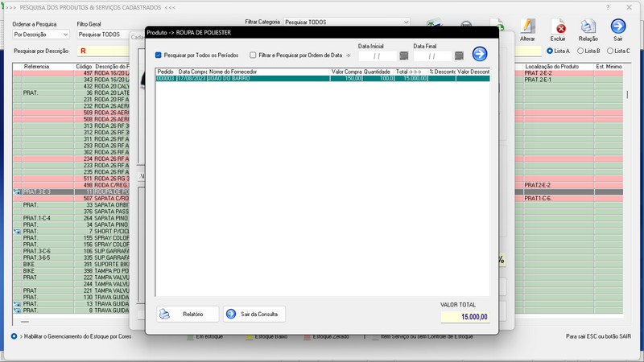This screenshot has height=362, width=644.
Task: Toggle Pesquisar por Todos os Períodos checkbox
Action: tap(158, 55)
